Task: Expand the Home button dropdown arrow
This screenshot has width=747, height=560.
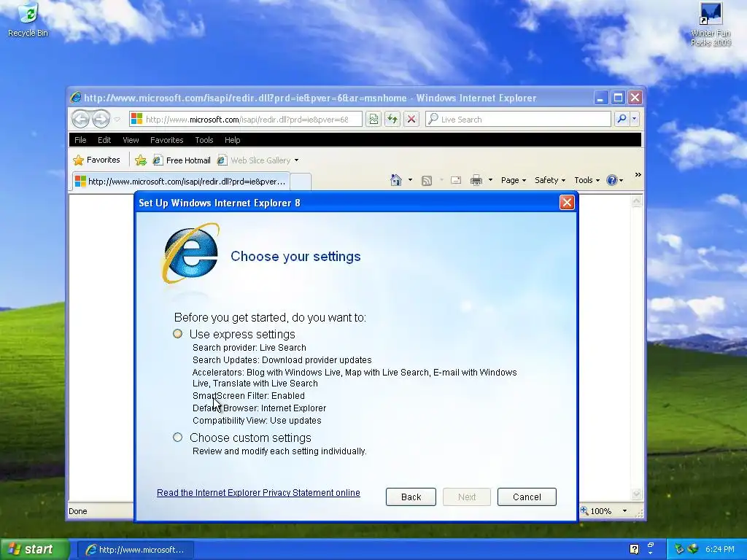Action: 410,180
